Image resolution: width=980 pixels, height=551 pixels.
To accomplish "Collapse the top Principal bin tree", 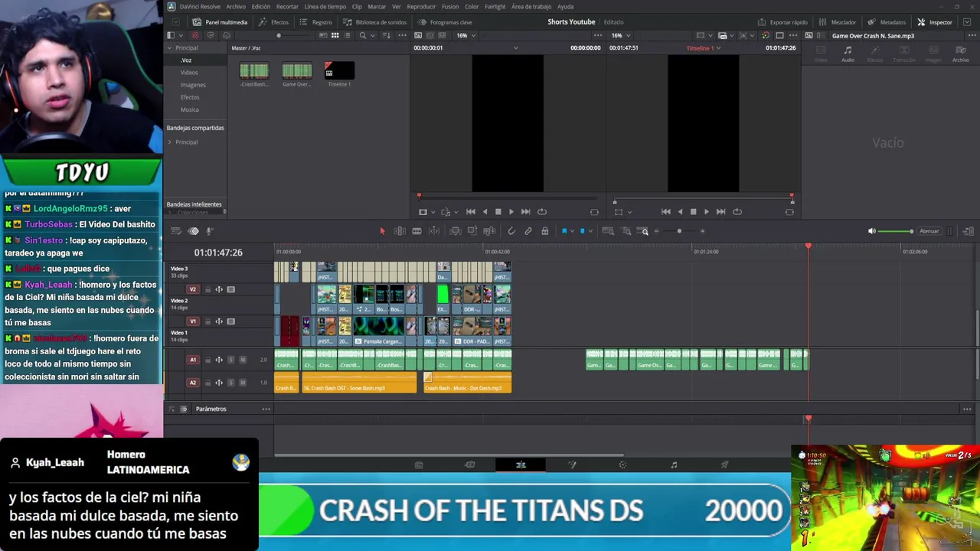I will [169, 48].
